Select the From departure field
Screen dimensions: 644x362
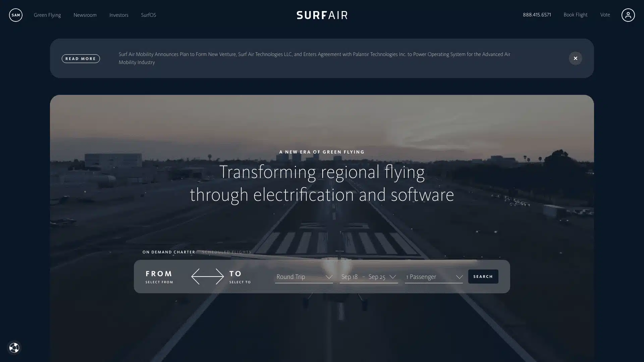(159, 277)
